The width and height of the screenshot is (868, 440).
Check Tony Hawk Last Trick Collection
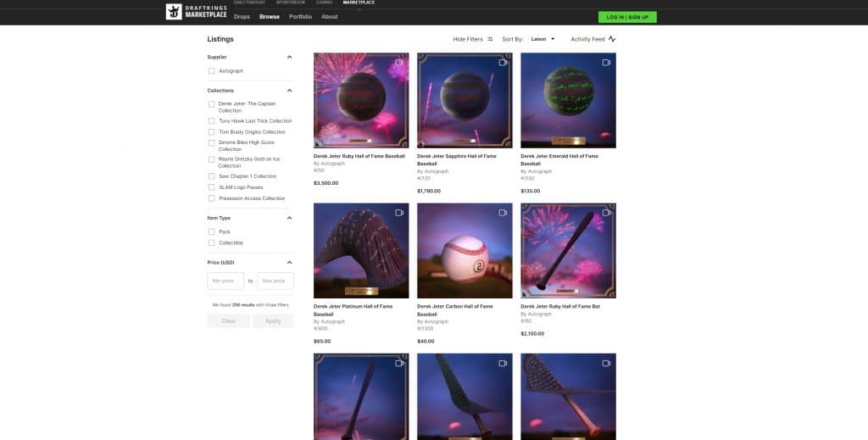click(x=211, y=120)
